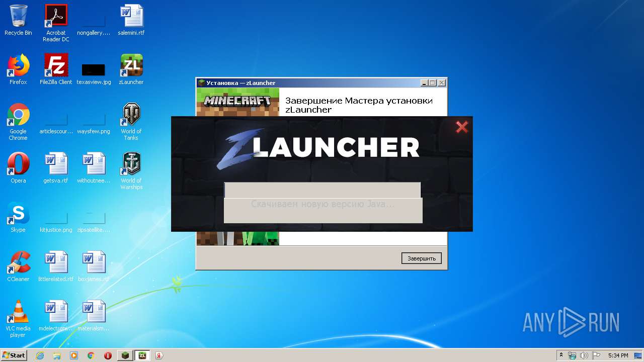Click the 5:34 PM system clock
This screenshot has height=362, width=644.
point(618,355)
